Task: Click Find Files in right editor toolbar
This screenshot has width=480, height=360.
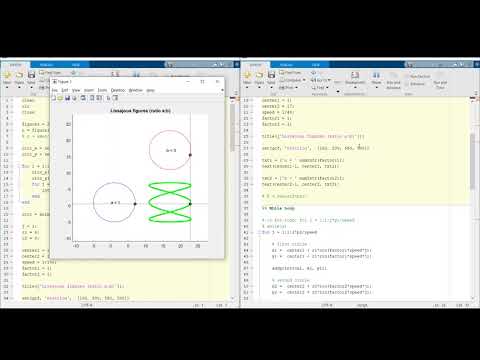Action: [289, 72]
